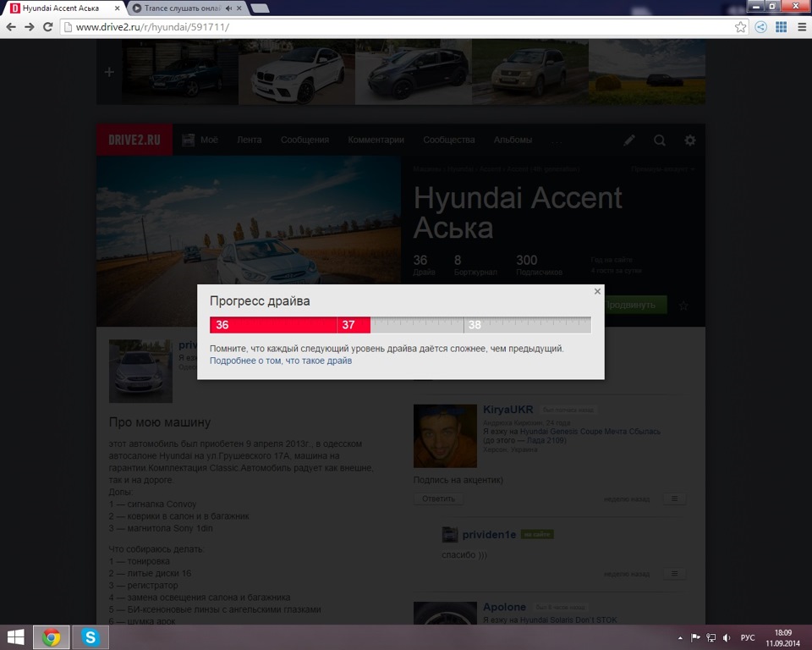The width and height of the screenshot is (812, 650).
Task: Open blue sedan thumbnail in top strip
Action: [x=180, y=72]
